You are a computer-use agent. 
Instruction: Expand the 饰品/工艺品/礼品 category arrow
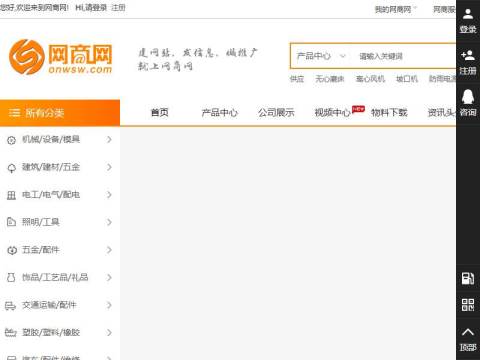tap(109, 277)
